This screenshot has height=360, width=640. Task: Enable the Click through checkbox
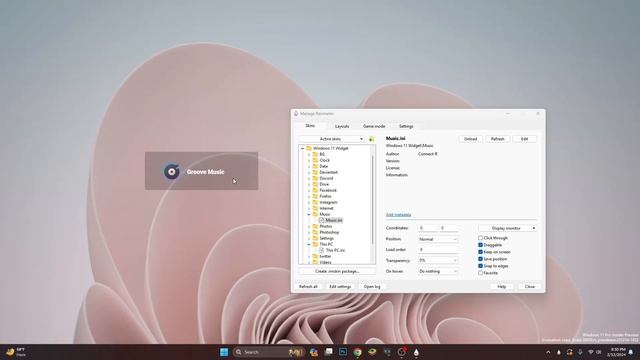click(480, 238)
